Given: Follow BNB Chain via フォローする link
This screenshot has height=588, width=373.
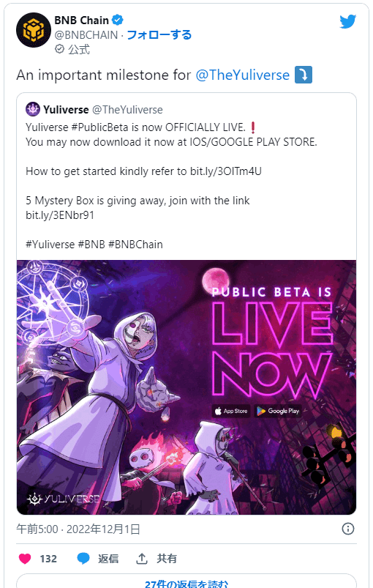Looking at the screenshot, I should click(x=159, y=35).
